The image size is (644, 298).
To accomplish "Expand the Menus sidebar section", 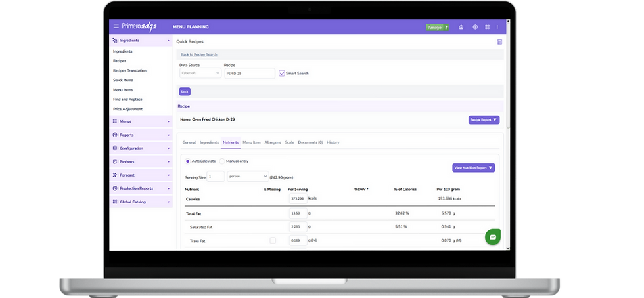I will pyautogui.click(x=168, y=121).
